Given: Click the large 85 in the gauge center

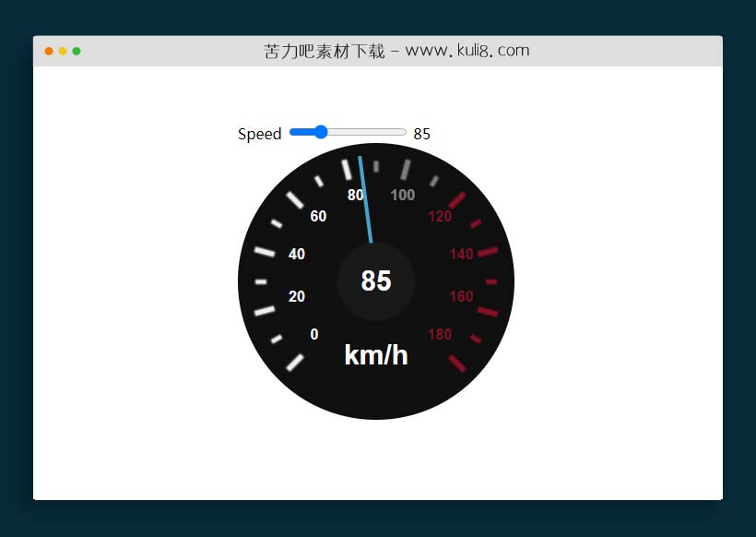Looking at the screenshot, I should [376, 280].
